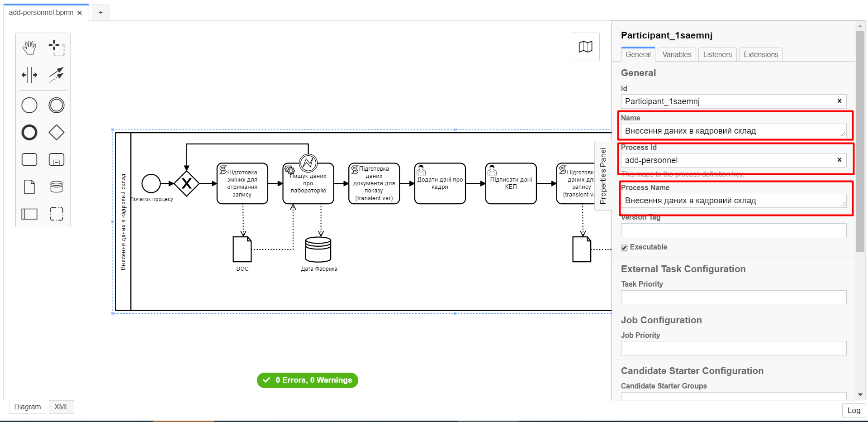The height and width of the screenshot is (422, 868).
Task: Switch to XML view
Action: click(x=62, y=407)
